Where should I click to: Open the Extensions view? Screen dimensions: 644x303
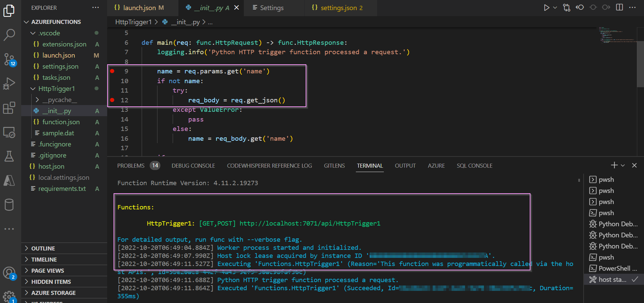click(x=9, y=108)
